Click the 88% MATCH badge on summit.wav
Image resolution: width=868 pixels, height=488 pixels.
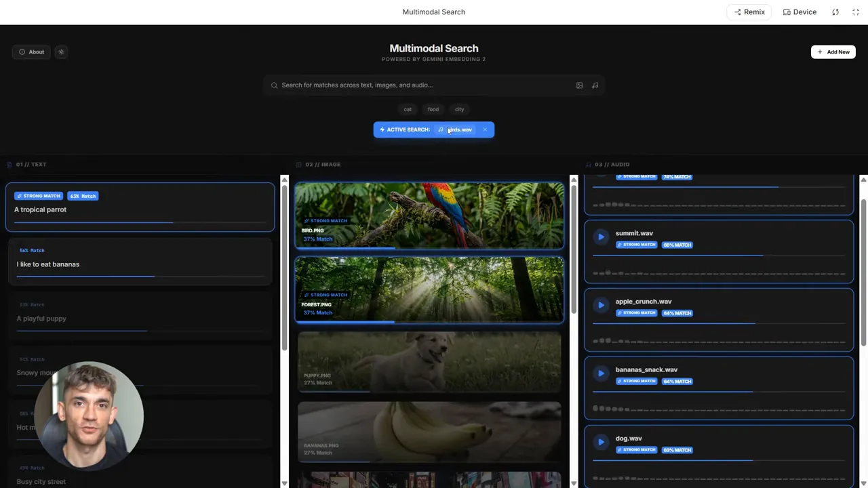[677, 245]
